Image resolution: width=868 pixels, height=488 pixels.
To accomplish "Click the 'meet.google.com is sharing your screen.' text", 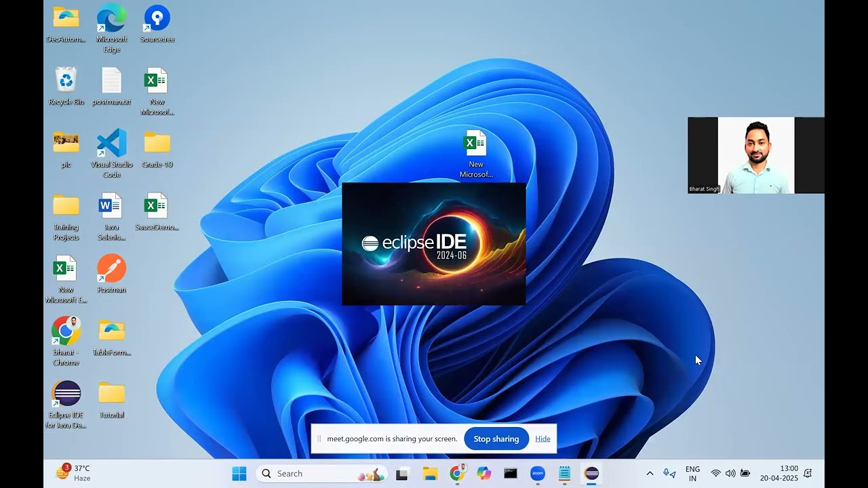I will tap(392, 439).
